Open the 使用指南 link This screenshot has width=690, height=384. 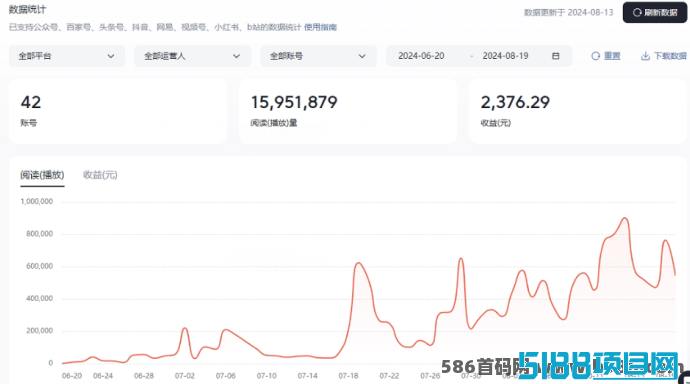click(320, 27)
